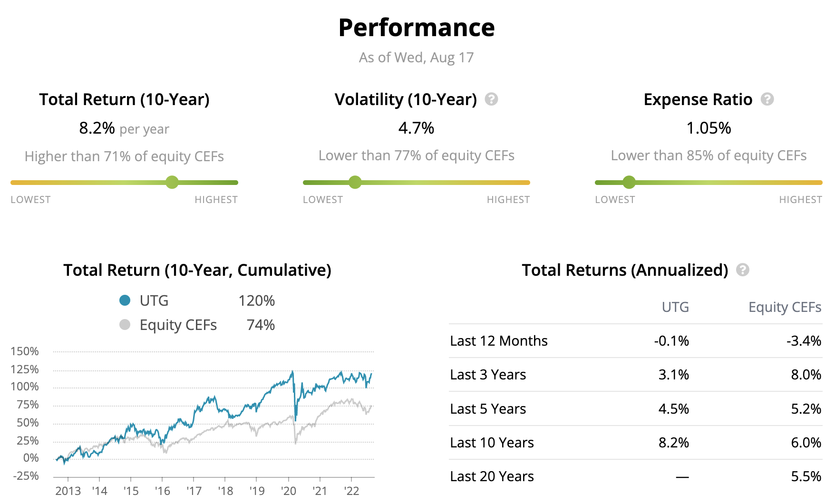The height and width of the screenshot is (504, 835).
Task: Click the 2013 label on chart axis
Action: 68,491
